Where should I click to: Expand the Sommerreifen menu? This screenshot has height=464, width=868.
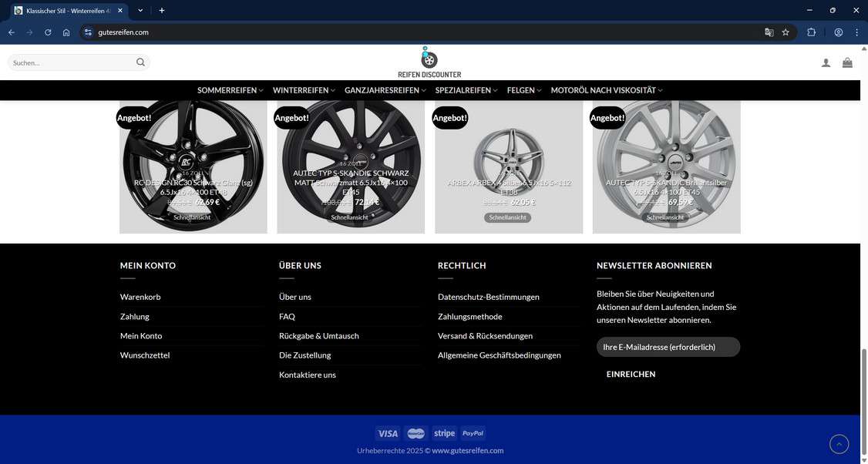(230, 90)
